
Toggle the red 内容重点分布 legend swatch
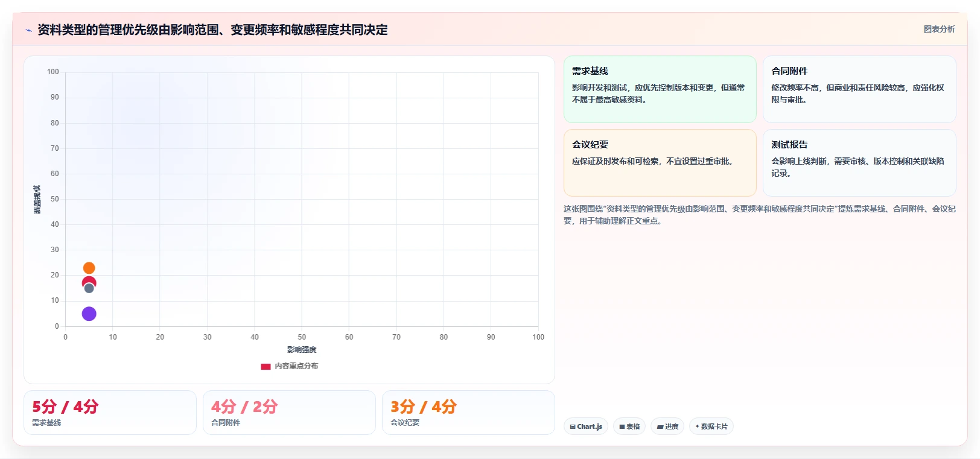point(266,366)
